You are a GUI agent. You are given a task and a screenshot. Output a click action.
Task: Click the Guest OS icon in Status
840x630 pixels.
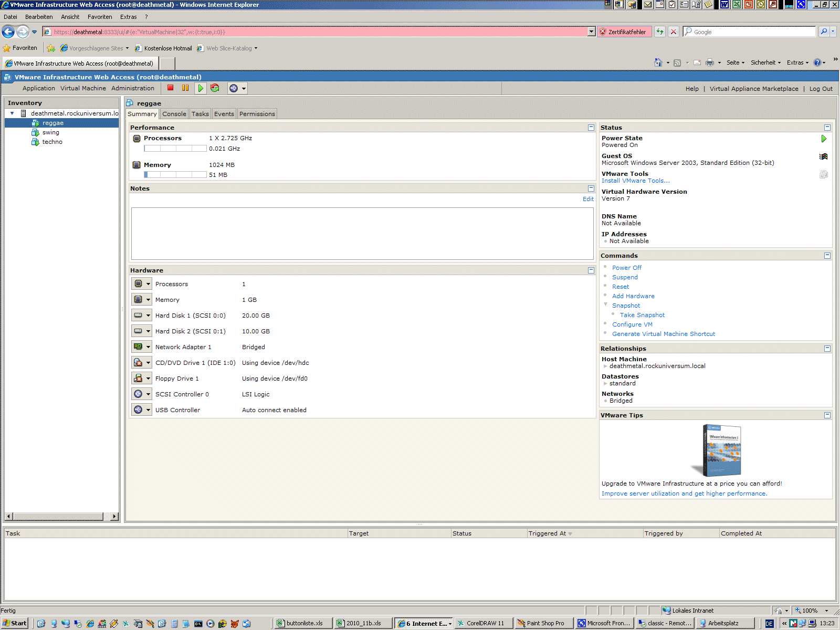(x=824, y=156)
